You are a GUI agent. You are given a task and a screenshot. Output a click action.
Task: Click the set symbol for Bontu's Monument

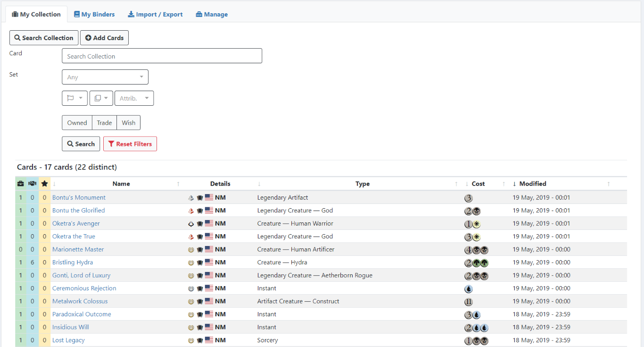[191, 198]
